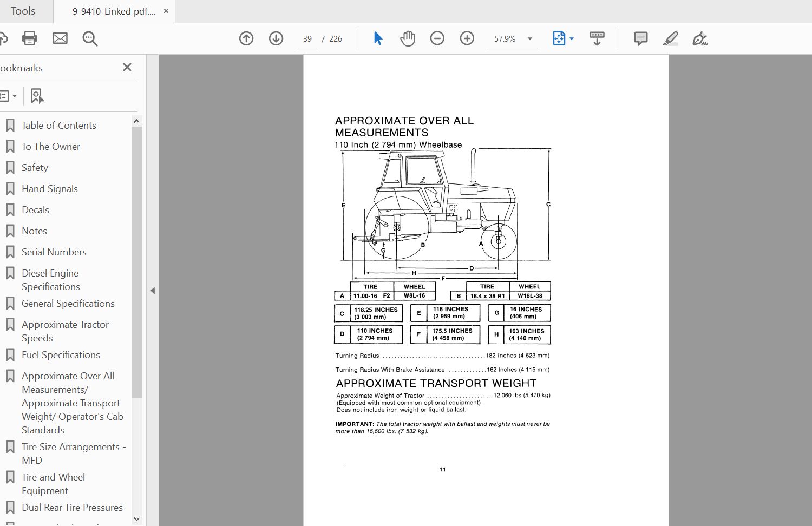Collapse the navigation pane with side arrow
The height and width of the screenshot is (526, 812).
click(x=153, y=291)
